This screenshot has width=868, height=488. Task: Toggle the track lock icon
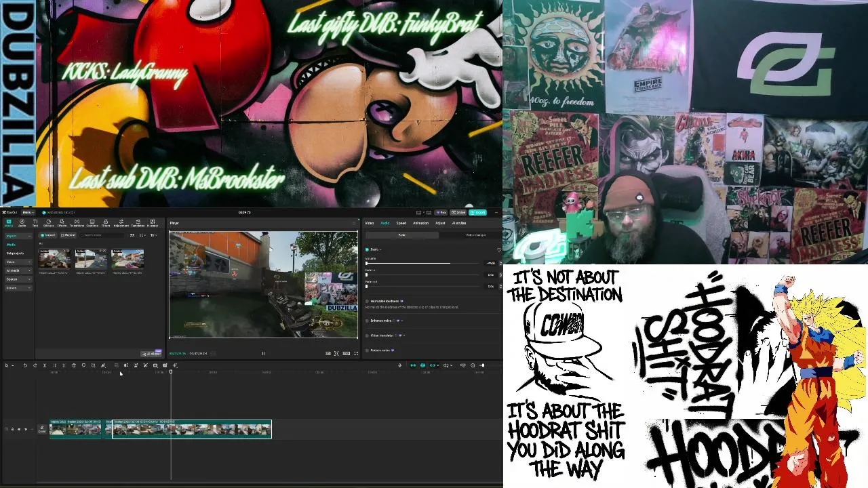(12, 429)
